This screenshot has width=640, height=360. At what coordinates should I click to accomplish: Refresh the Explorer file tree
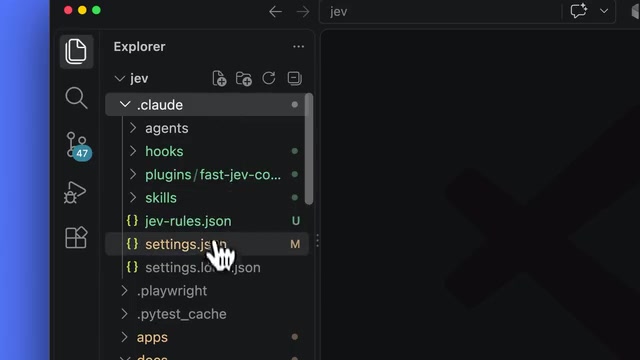269,78
